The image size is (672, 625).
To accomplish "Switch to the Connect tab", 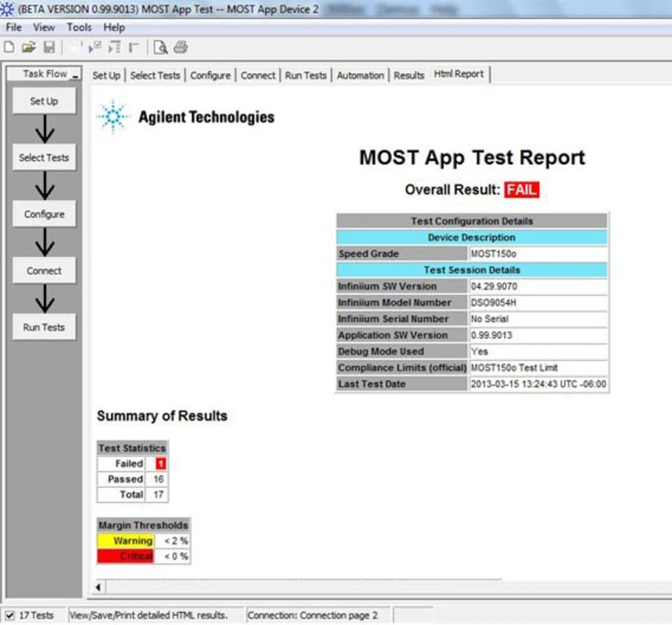I will click(258, 75).
